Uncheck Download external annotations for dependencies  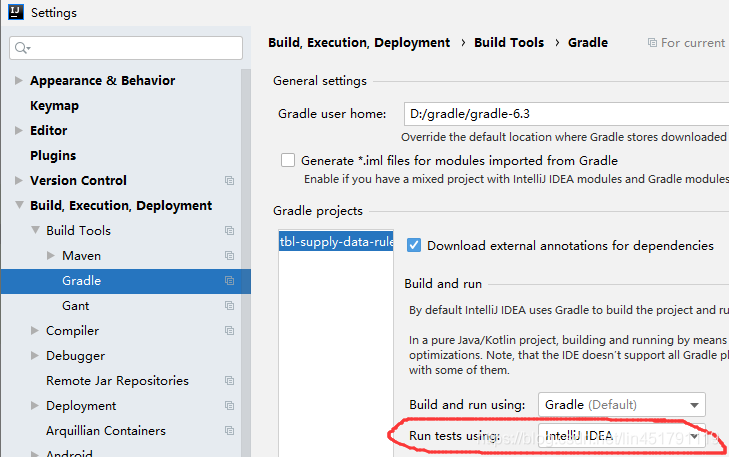414,245
